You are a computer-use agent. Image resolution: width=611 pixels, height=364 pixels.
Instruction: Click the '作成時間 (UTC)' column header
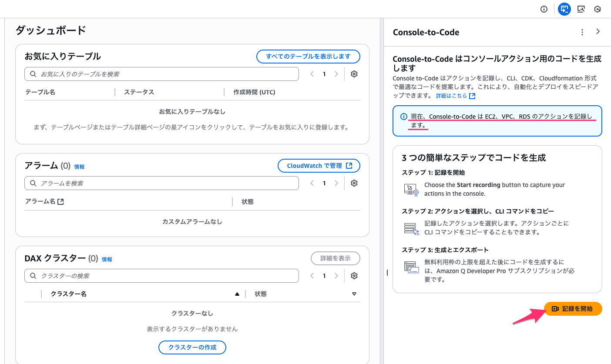tap(255, 92)
